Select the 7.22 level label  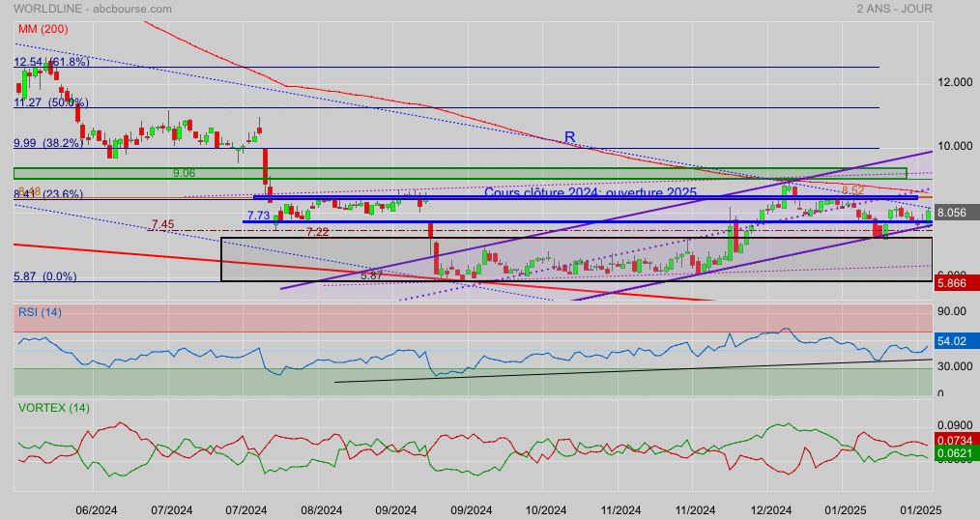tap(318, 232)
